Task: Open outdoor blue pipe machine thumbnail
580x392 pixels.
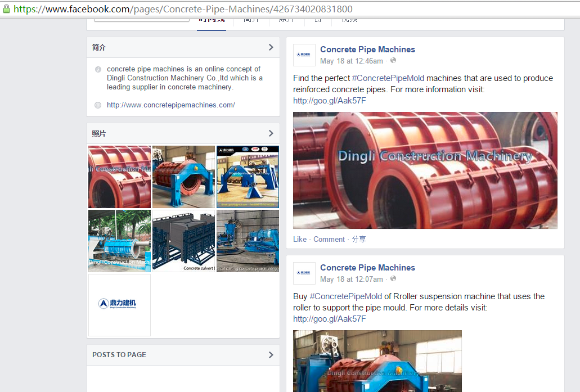Action: click(119, 241)
